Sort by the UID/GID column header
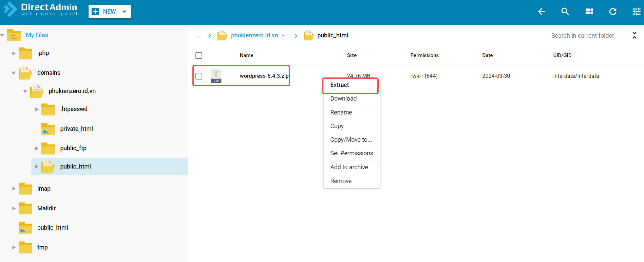 tap(562, 55)
